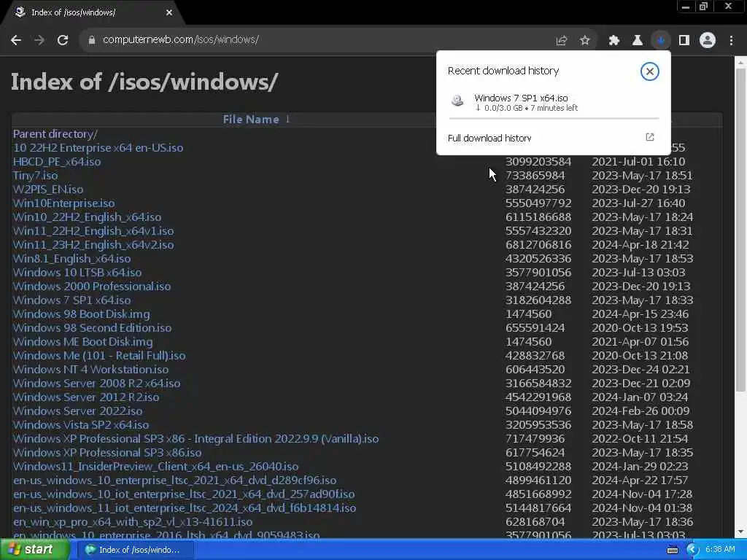Download Windows 10 LTSB x64.iso
The height and width of the screenshot is (560, 747).
click(x=77, y=272)
